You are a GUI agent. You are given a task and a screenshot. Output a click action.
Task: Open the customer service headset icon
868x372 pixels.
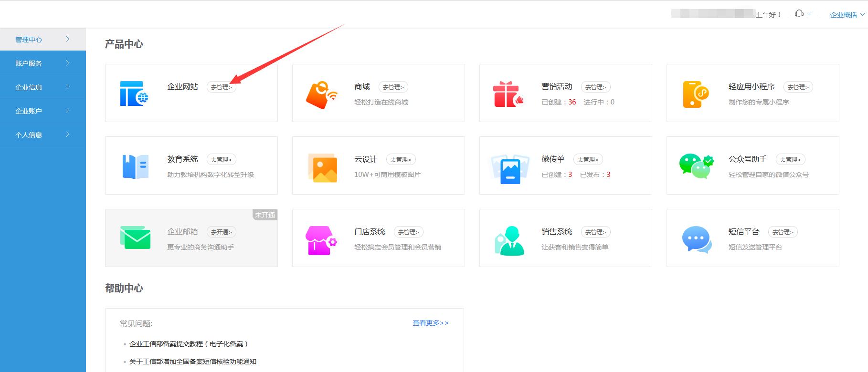(799, 14)
